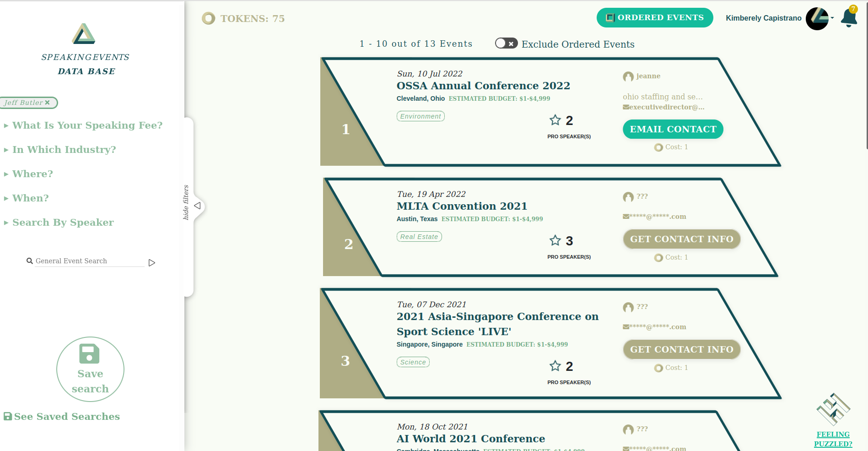Click envelope icon on Asia-Singapore masked email
868x451 pixels.
[x=625, y=327]
